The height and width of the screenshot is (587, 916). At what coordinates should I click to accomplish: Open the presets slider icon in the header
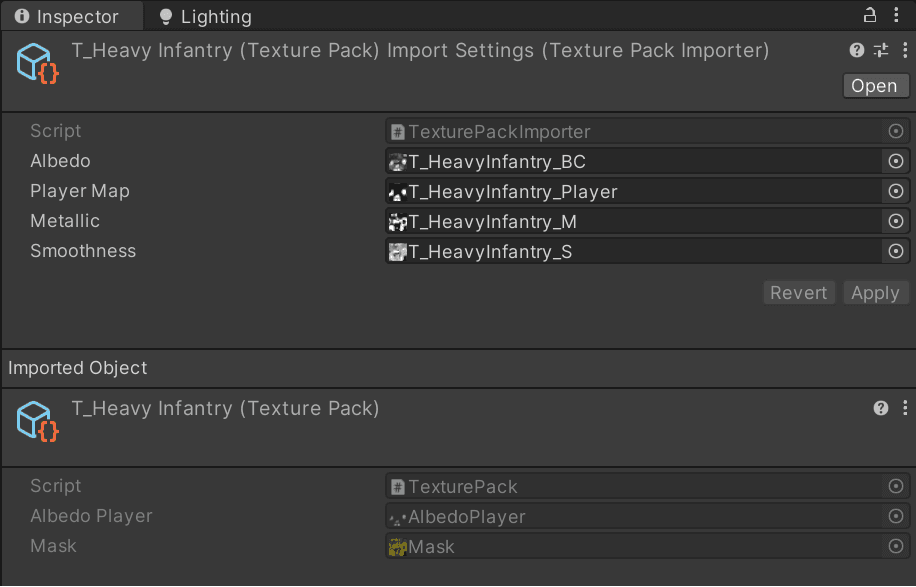pos(881,50)
